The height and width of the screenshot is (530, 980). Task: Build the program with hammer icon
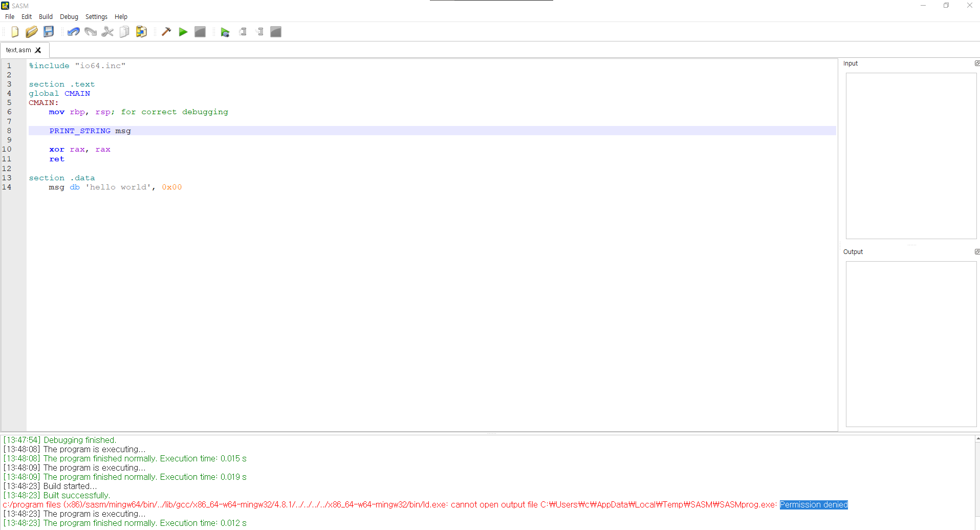(166, 32)
